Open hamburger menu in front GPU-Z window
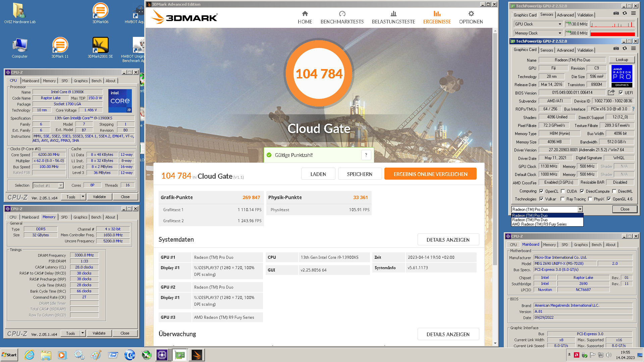Screen dimensions: 644x362 (x=633, y=49)
